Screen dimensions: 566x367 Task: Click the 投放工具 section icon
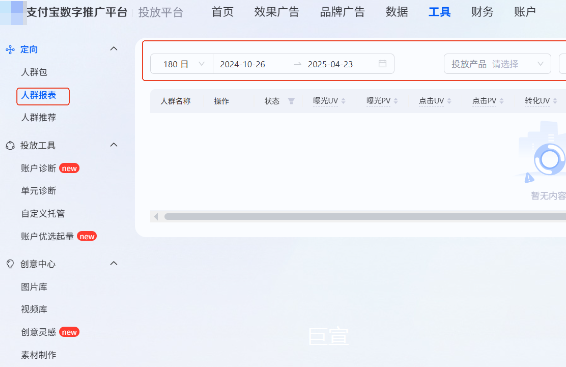10,145
